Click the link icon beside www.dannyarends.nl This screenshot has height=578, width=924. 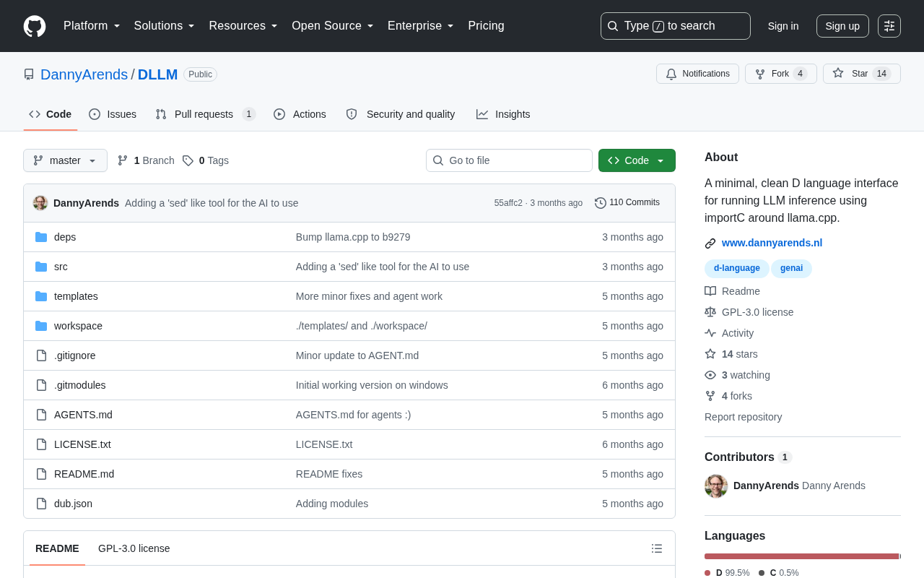pos(710,243)
